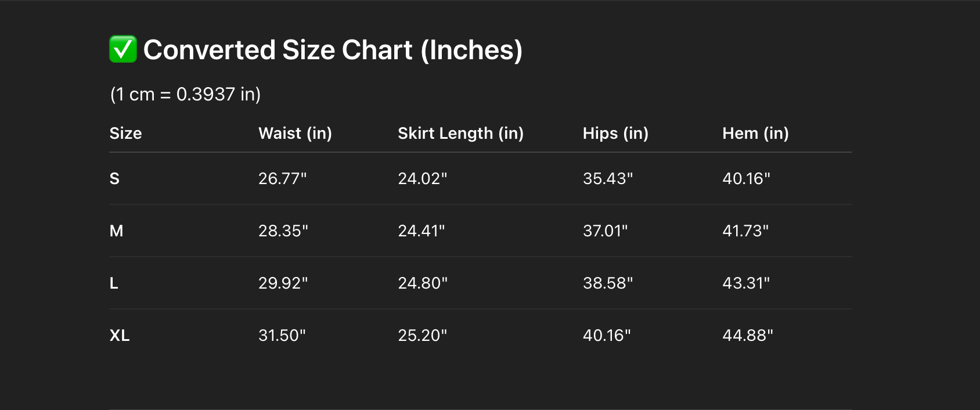The height and width of the screenshot is (410, 980).
Task: Click the 26.77" waist value for size S
Action: [x=282, y=178]
